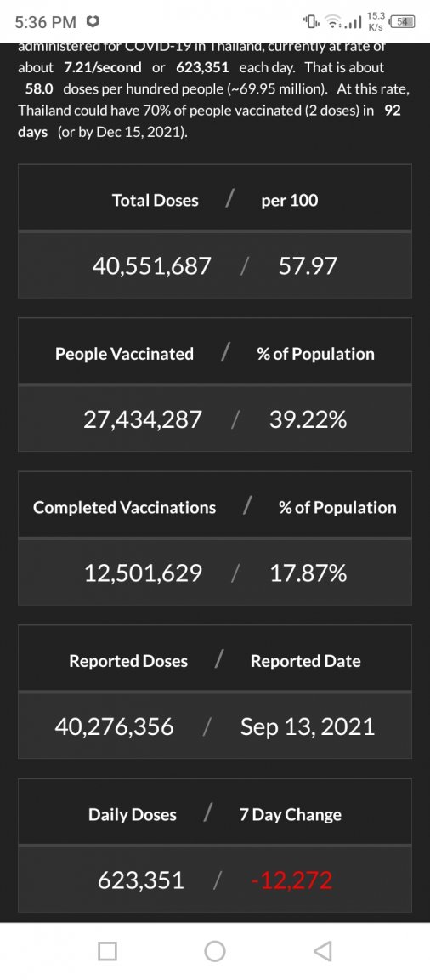Screen dimensions: 430x980
Task: Click the 40,551,687 total doses value
Action: [x=151, y=267]
